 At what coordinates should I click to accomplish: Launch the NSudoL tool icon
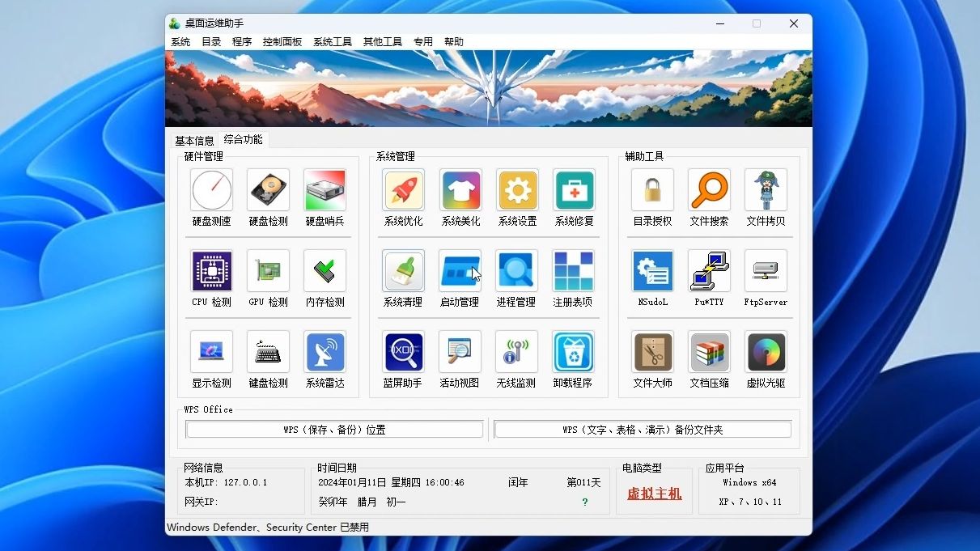(x=653, y=271)
